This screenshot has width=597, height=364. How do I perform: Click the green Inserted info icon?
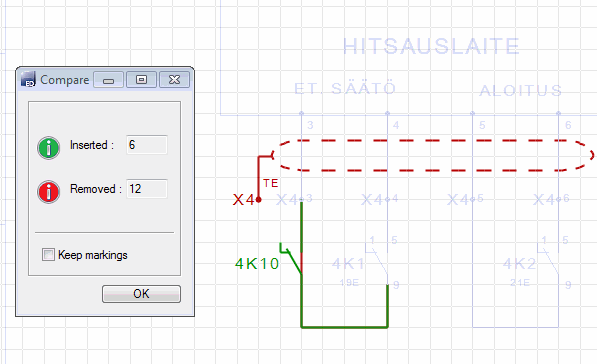pyautogui.click(x=48, y=148)
